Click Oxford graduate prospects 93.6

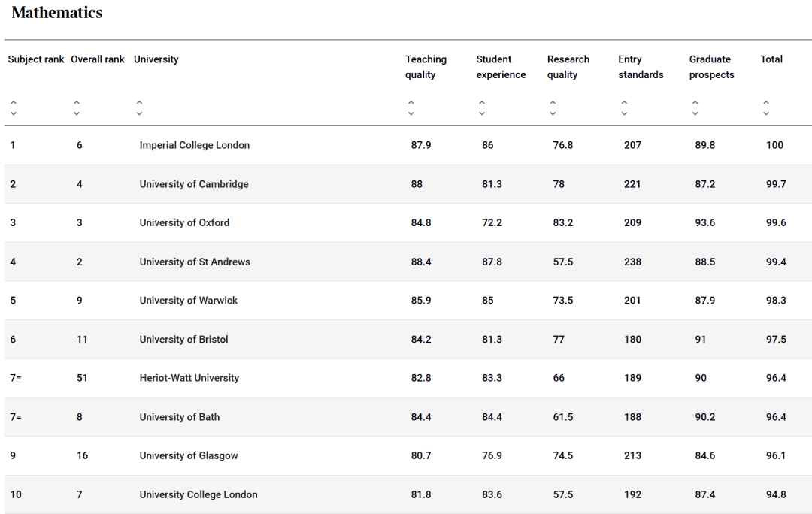coord(704,223)
